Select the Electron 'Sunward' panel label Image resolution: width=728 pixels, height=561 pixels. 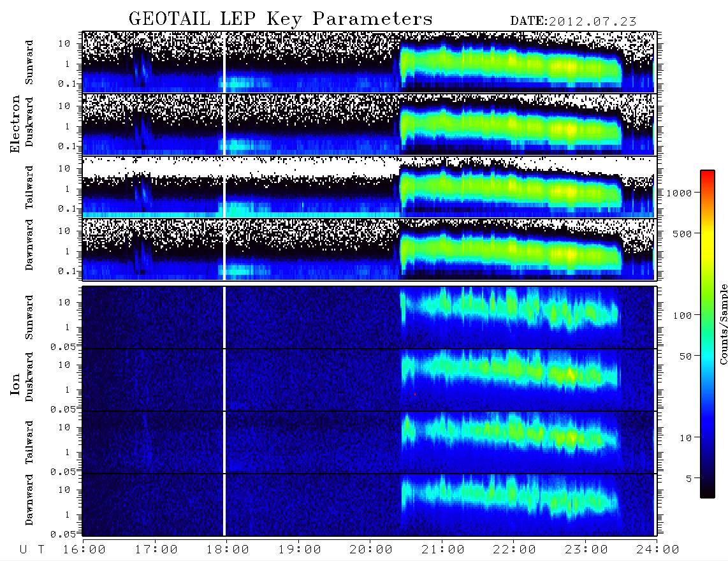[x=29, y=62]
